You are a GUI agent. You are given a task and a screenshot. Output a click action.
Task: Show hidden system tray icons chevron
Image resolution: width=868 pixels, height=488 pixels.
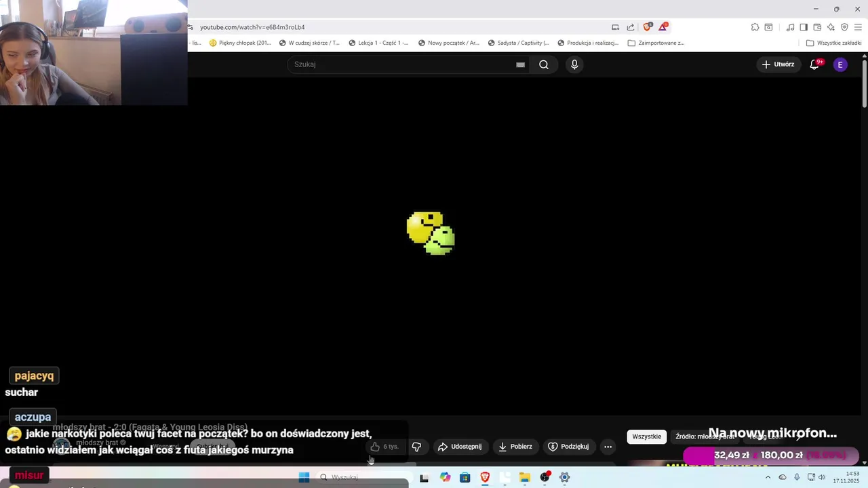[768, 477]
